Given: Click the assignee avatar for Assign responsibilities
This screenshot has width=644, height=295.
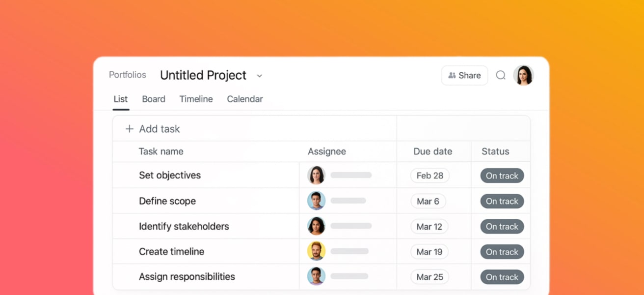Looking at the screenshot, I should [x=317, y=276].
